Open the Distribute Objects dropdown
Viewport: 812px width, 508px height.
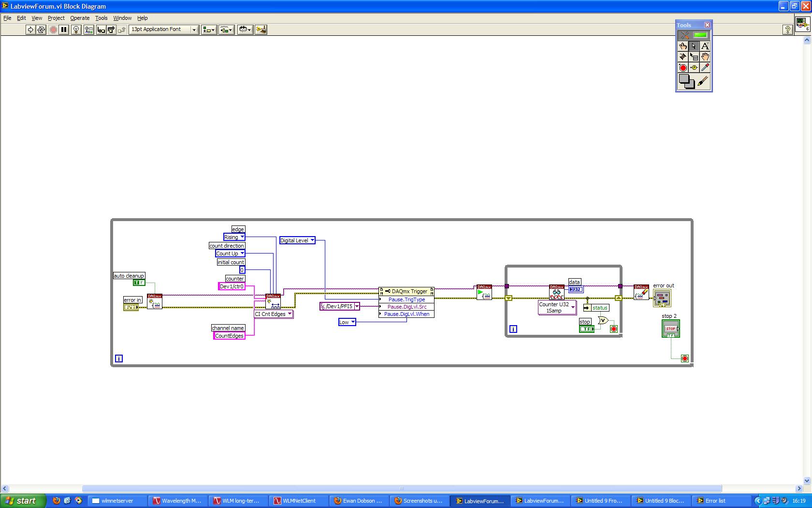(x=226, y=30)
